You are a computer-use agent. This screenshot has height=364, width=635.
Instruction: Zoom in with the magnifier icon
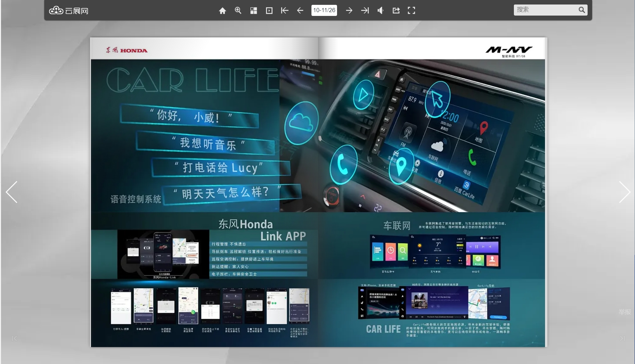point(238,10)
